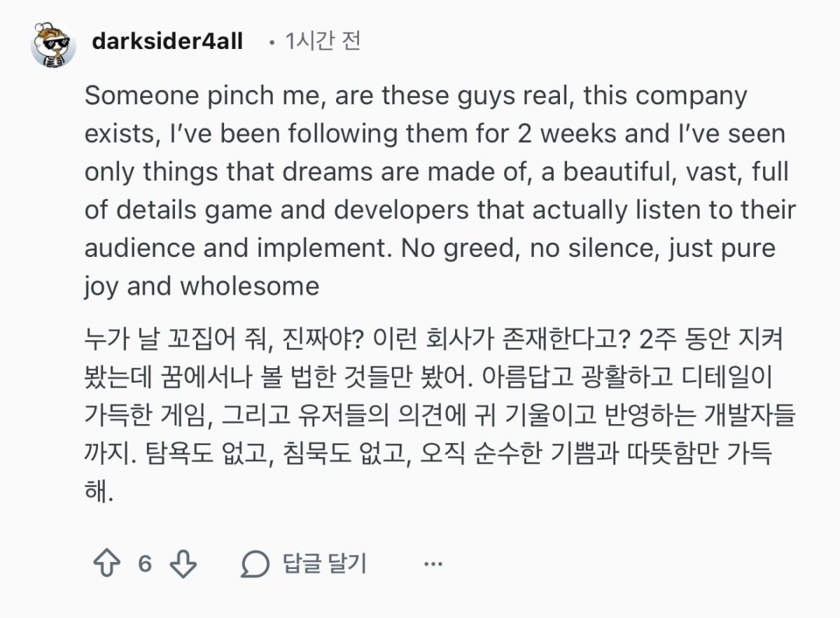Upvote the darksider4all comment
The image size is (840, 618).
(107, 564)
